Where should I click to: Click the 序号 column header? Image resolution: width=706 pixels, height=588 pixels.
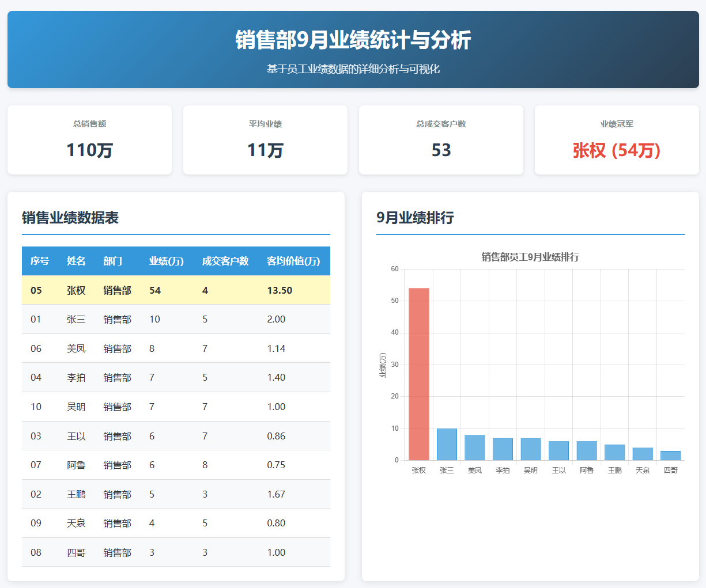[x=40, y=261]
